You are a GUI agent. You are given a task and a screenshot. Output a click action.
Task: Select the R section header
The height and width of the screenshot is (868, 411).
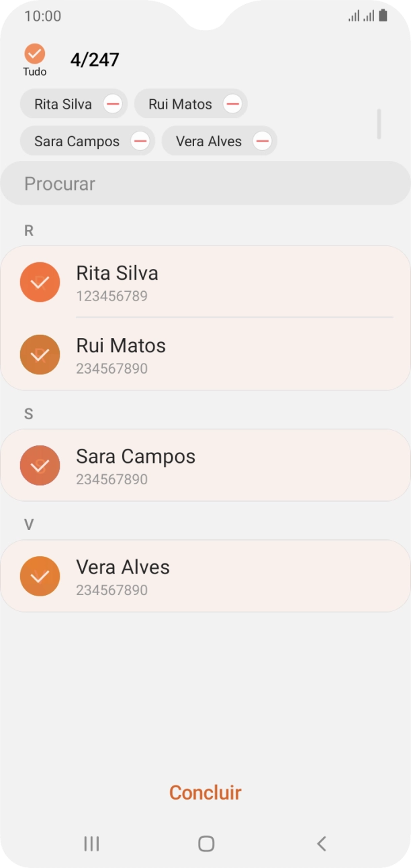(x=28, y=231)
